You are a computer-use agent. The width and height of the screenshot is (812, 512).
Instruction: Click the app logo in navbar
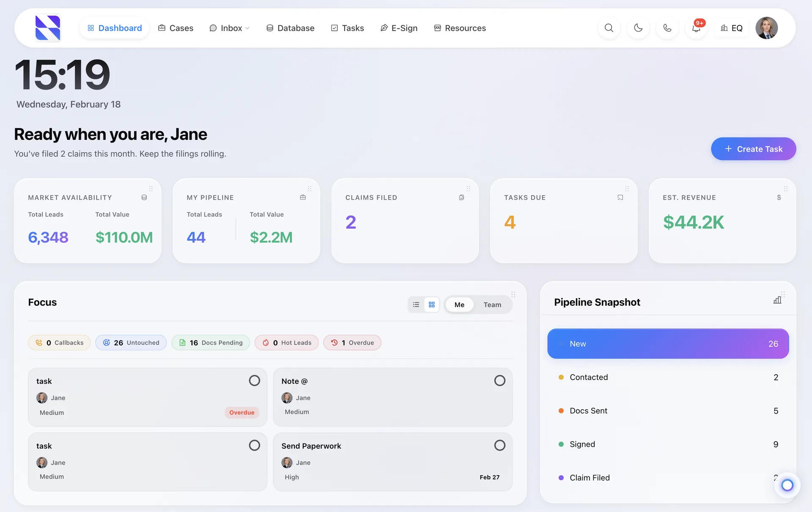[x=48, y=28]
